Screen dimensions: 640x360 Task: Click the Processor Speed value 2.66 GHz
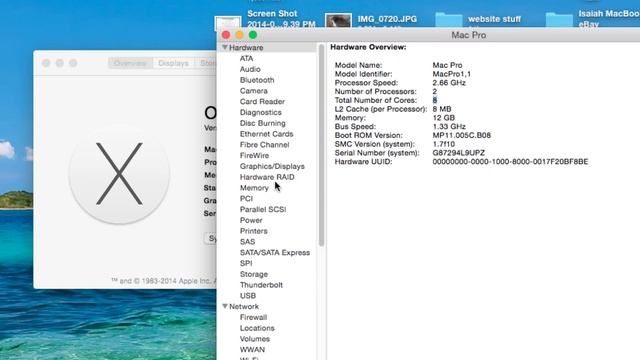(x=449, y=82)
